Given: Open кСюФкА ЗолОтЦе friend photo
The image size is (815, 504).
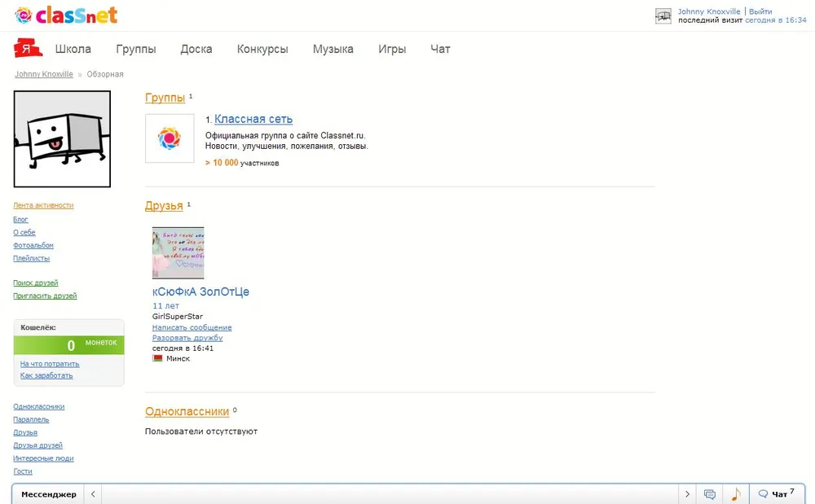Looking at the screenshot, I should point(178,252).
